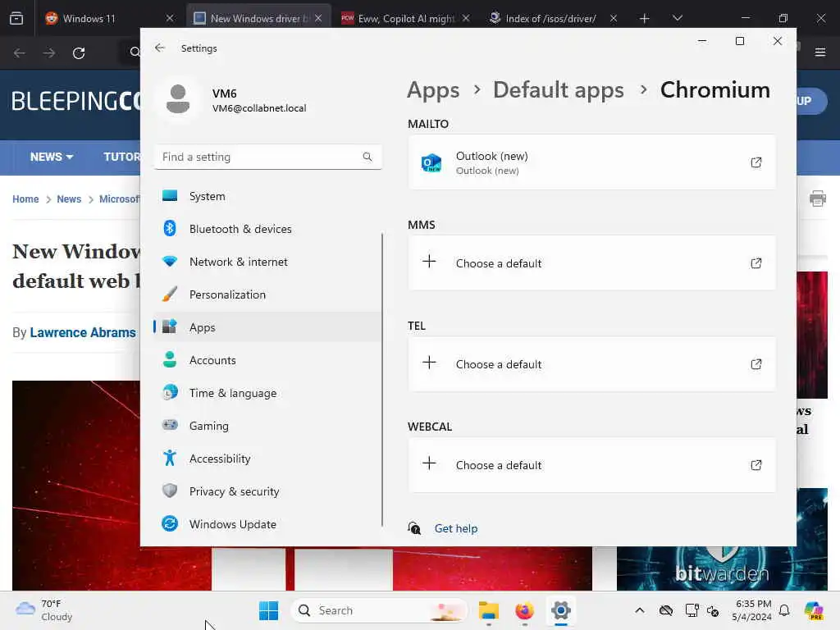Show hidden system tray icons
Screen dimensions: 840x630
pyautogui.click(x=640, y=610)
